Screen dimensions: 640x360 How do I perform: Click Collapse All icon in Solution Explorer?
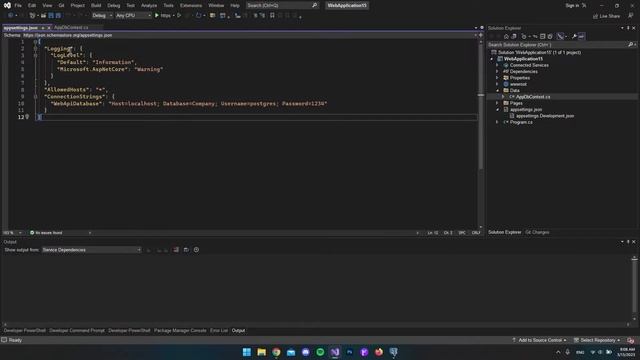[542, 36]
